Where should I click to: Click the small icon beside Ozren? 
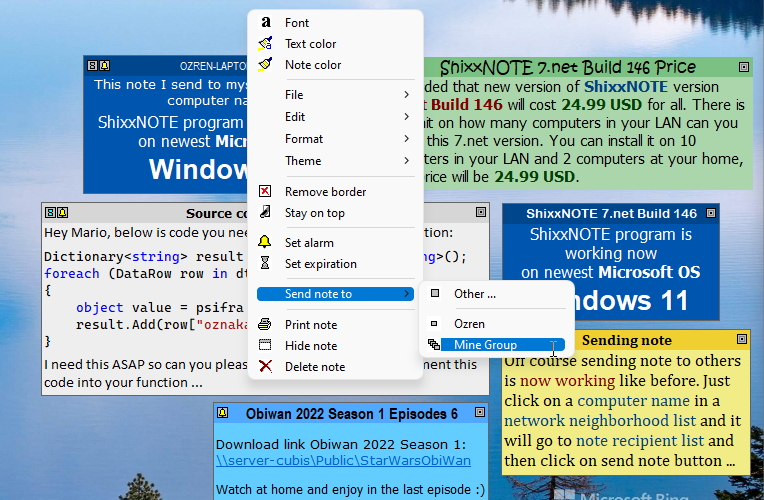coord(434,323)
